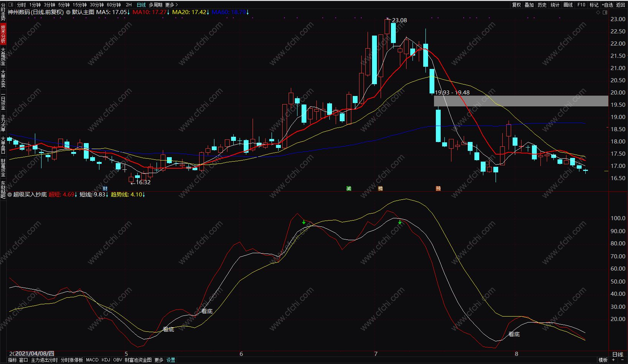
Task: Click the 榜 marker icon below candles
Action: click(380, 189)
